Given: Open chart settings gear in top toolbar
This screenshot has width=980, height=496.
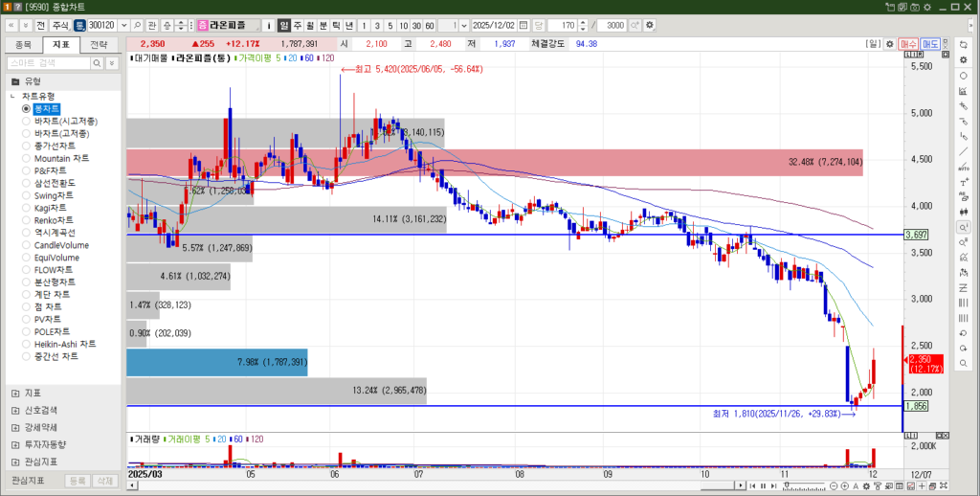Looking at the screenshot, I should [651, 24].
